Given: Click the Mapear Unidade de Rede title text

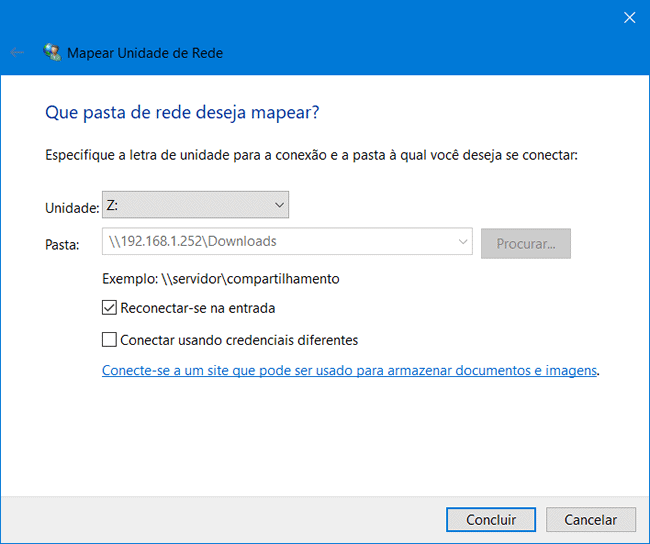Looking at the screenshot, I should 145,53.
